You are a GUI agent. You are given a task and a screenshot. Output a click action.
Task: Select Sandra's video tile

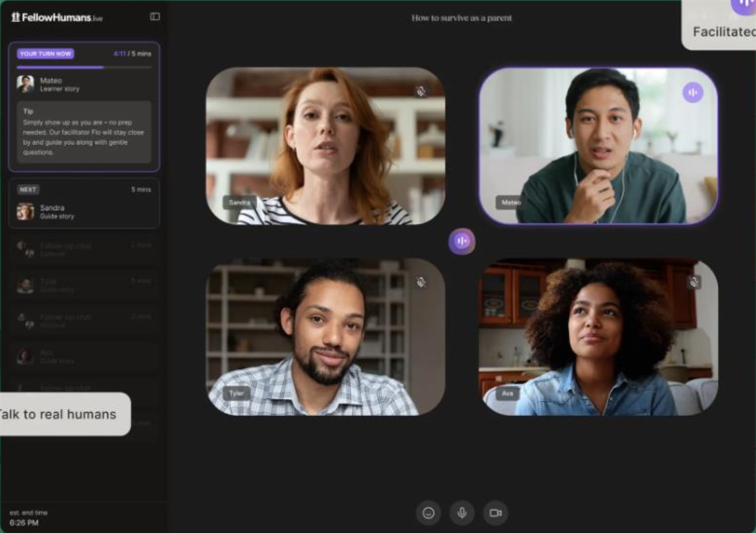[x=326, y=146]
